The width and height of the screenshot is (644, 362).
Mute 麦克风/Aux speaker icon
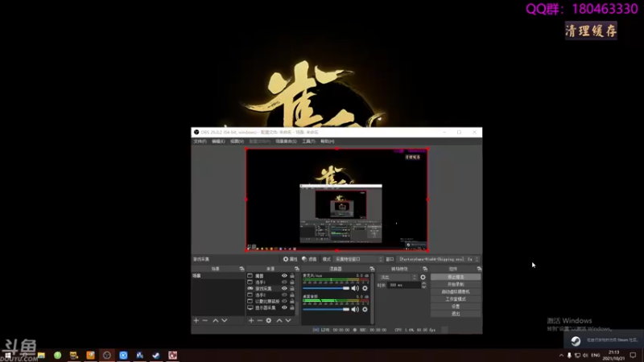[355, 288]
